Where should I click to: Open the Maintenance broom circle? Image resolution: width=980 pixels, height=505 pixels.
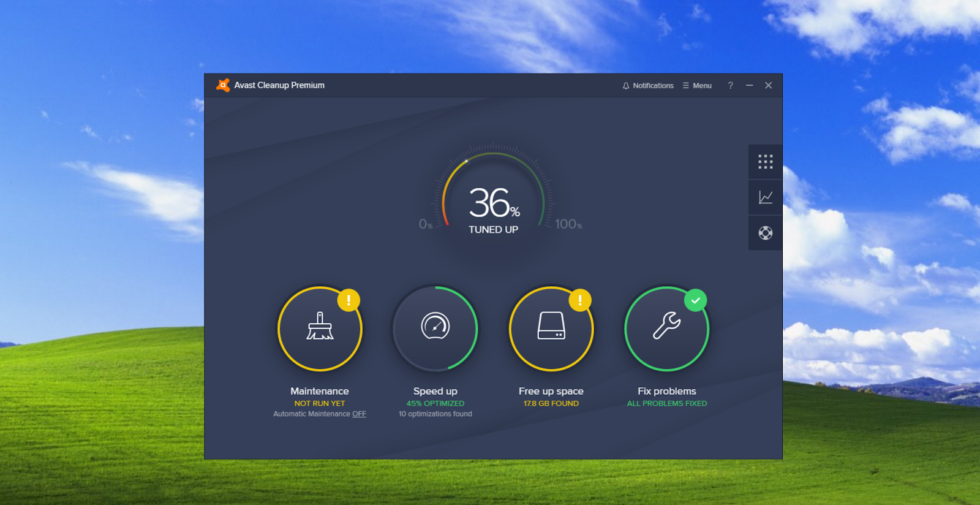pyautogui.click(x=320, y=329)
